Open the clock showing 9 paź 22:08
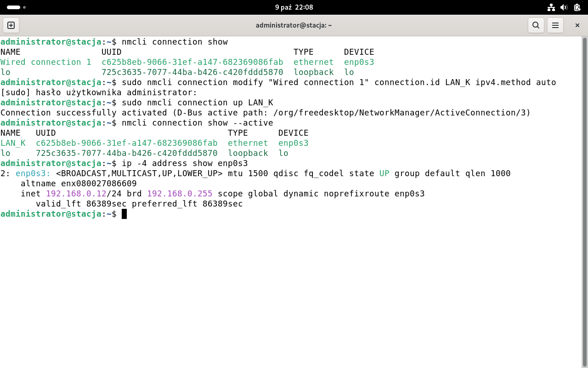Screen dimensions: 588x368 tap(294, 7)
